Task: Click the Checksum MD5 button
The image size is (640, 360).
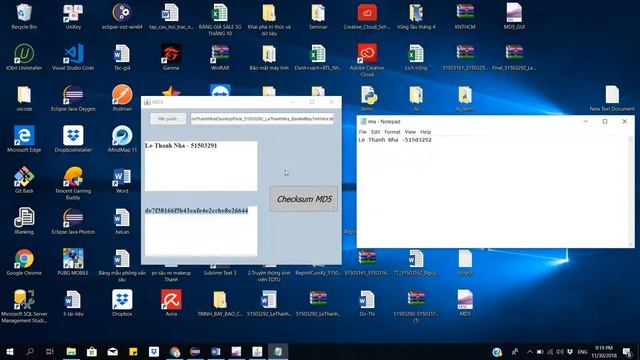Action: [303, 199]
